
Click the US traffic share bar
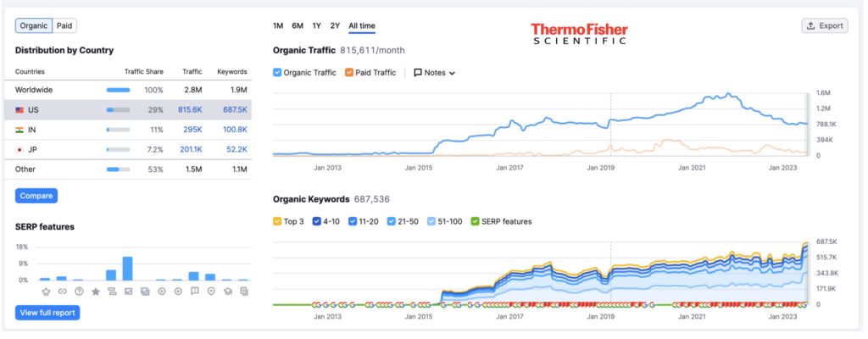point(118,110)
